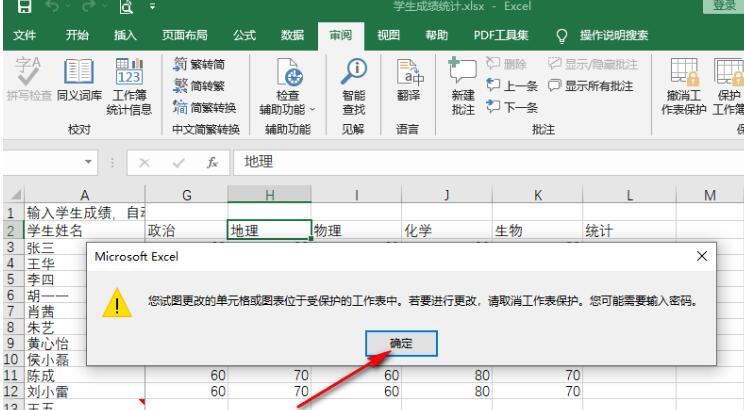Click the 学生姓名 cell
This screenshot has width=744, height=410.
click(84, 231)
